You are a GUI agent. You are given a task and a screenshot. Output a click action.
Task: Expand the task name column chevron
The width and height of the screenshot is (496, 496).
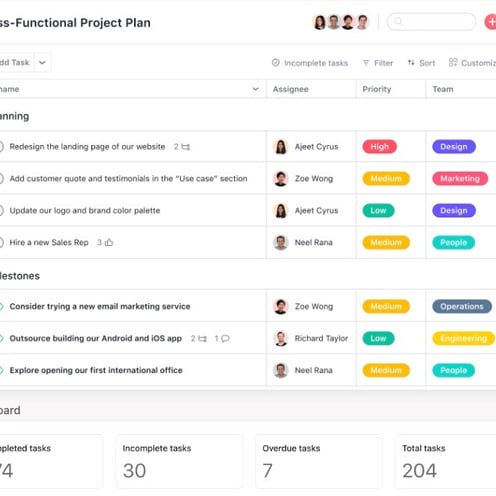click(255, 89)
